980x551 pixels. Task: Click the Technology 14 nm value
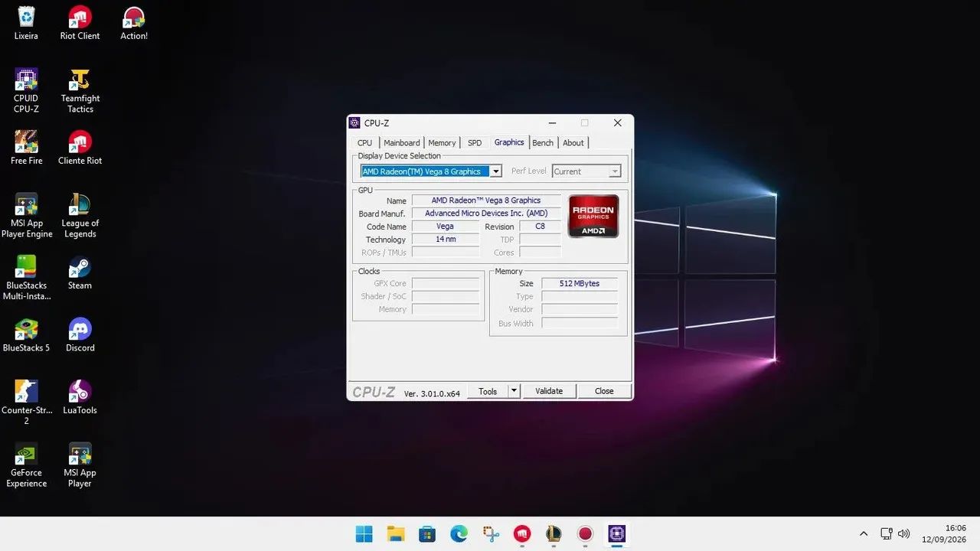[446, 240]
